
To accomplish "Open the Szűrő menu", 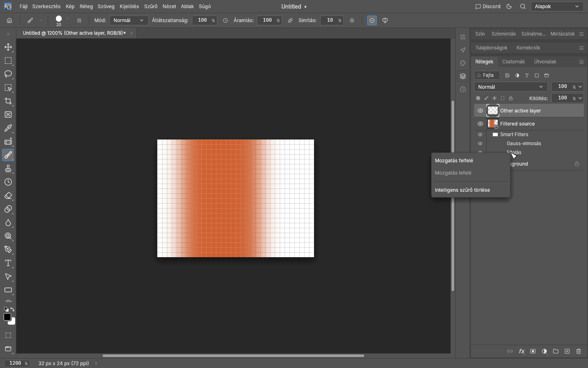I will [x=151, y=7].
